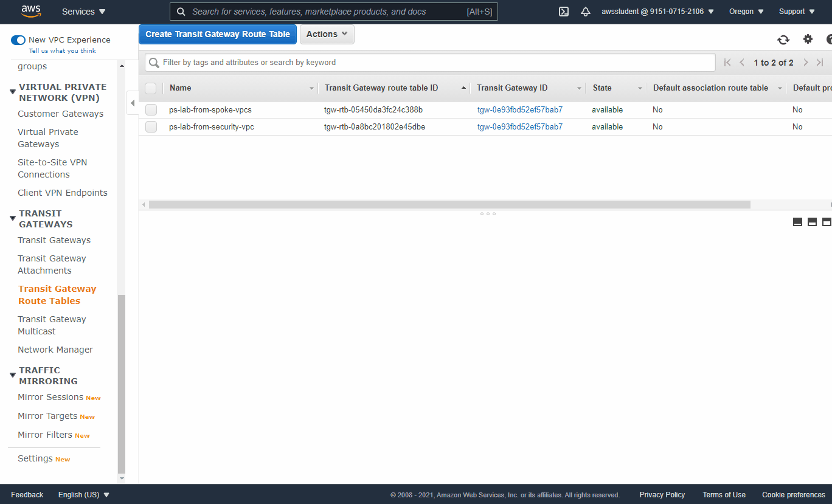Click the Feedback button
The image size is (832, 504).
point(27,495)
